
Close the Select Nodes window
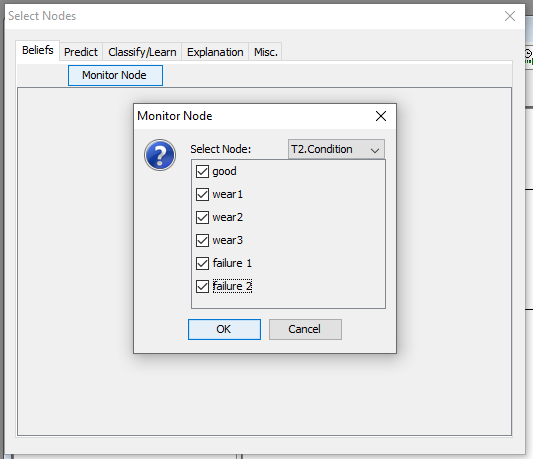[x=510, y=16]
